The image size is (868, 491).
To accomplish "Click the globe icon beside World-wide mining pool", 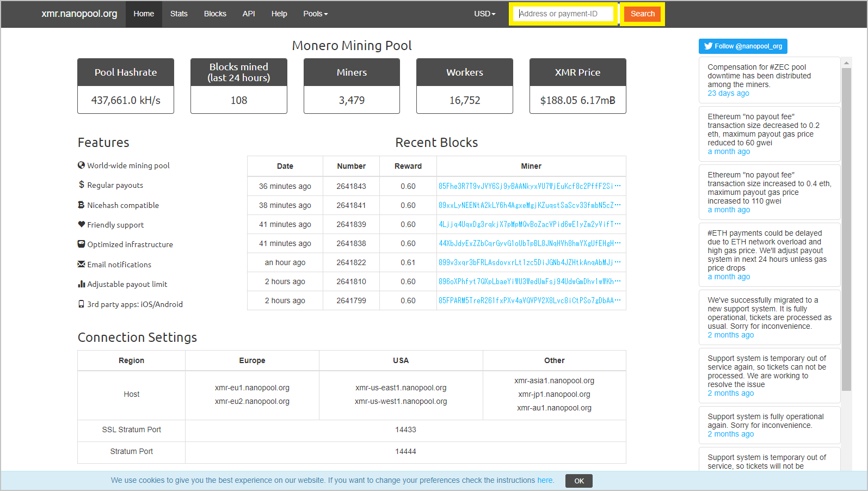I will [81, 165].
